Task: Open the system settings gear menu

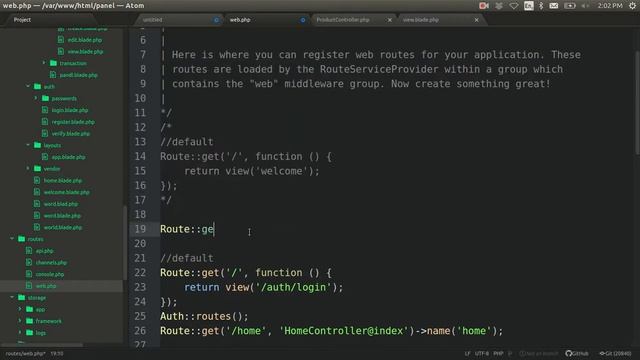Action: [632, 6]
